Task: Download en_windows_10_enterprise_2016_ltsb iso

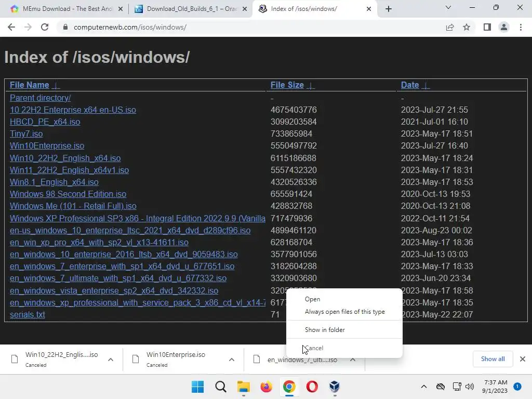Action: [x=124, y=255]
